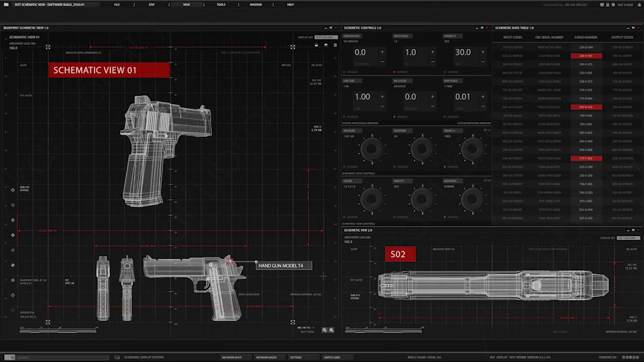The width and height of the screenshot is (644, 362).
Task: Toggle the Map Scale enabled indicator
Action: pyautogui.click(x=445, y=117)
